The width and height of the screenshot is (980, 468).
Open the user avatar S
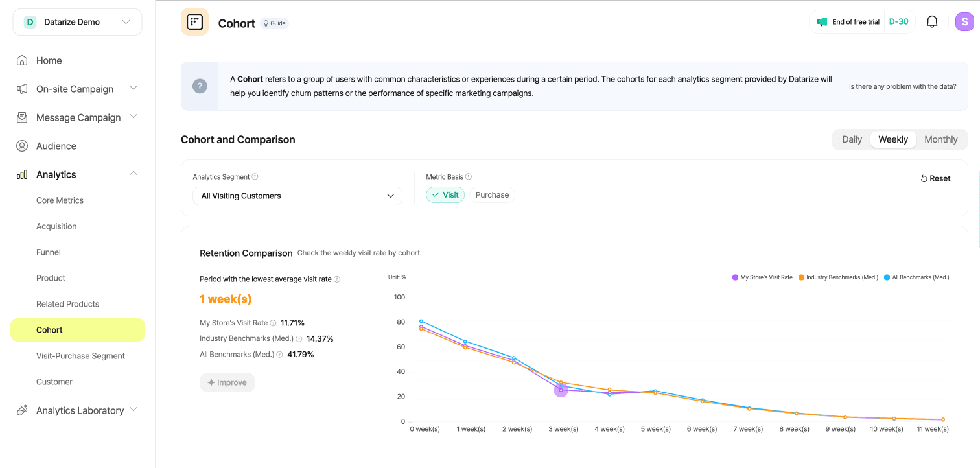pos(964,21)
